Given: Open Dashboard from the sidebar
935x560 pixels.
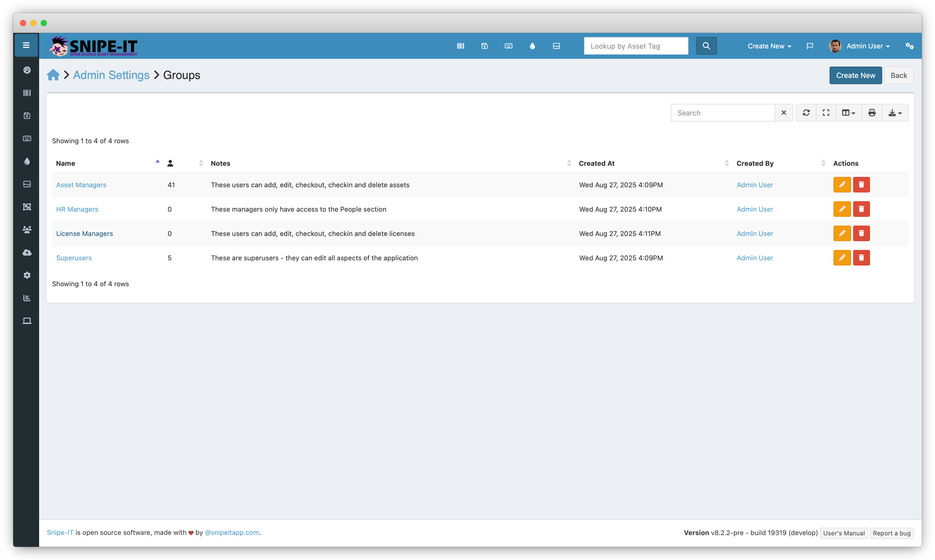Looking at the screenshot, I should (x=27, y=70).
